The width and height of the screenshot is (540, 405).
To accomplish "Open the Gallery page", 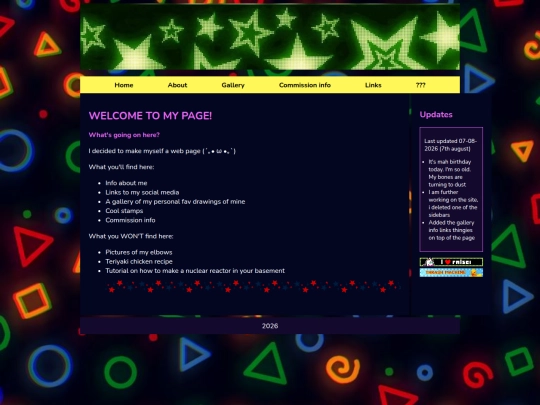I will (233, 85).
